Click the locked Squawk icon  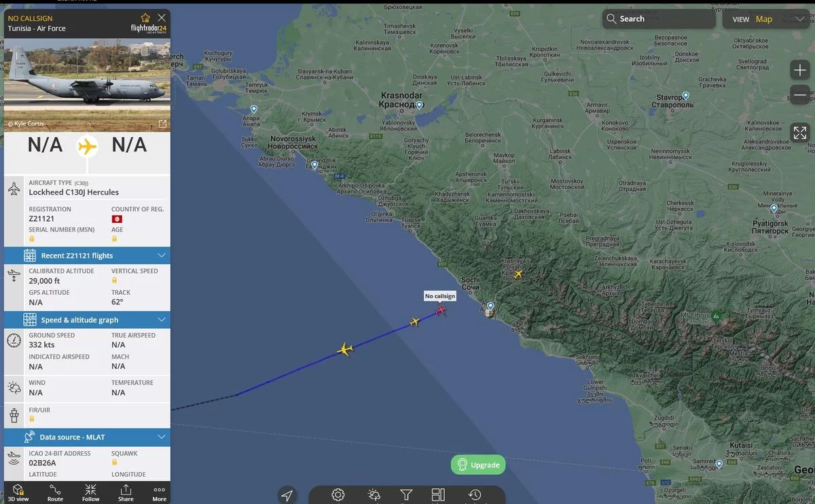coord(114,463)
